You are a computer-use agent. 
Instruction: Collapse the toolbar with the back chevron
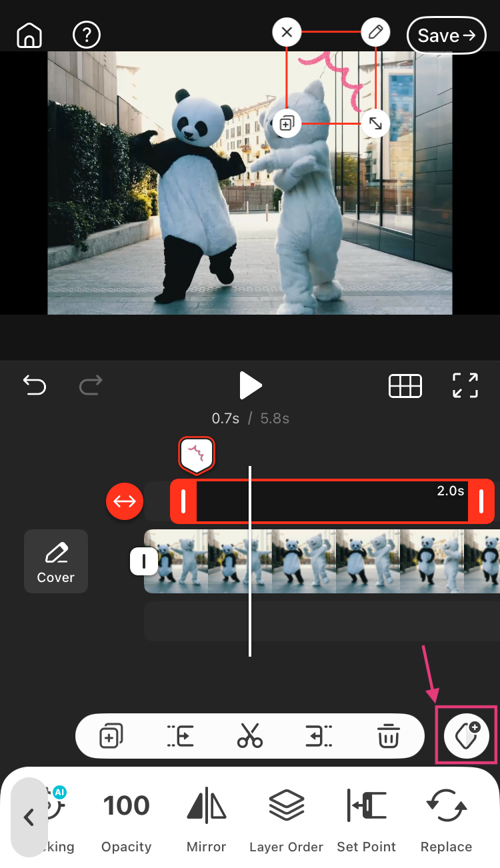tap(29, 817)
